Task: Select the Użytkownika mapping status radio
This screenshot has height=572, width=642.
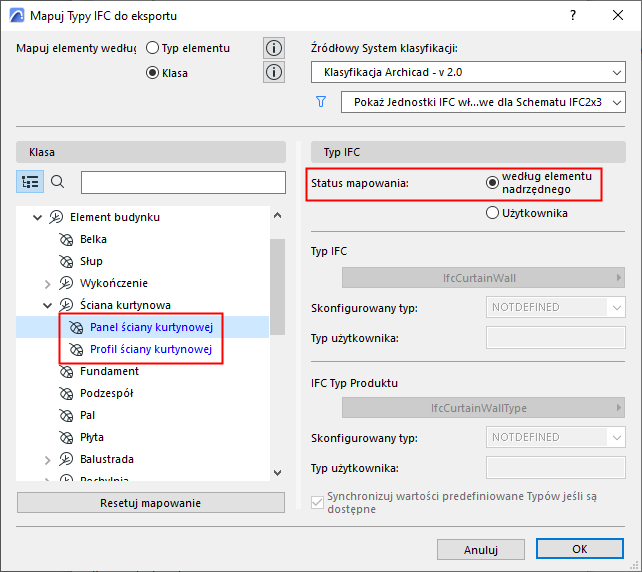Action: [x=492, y=213]
